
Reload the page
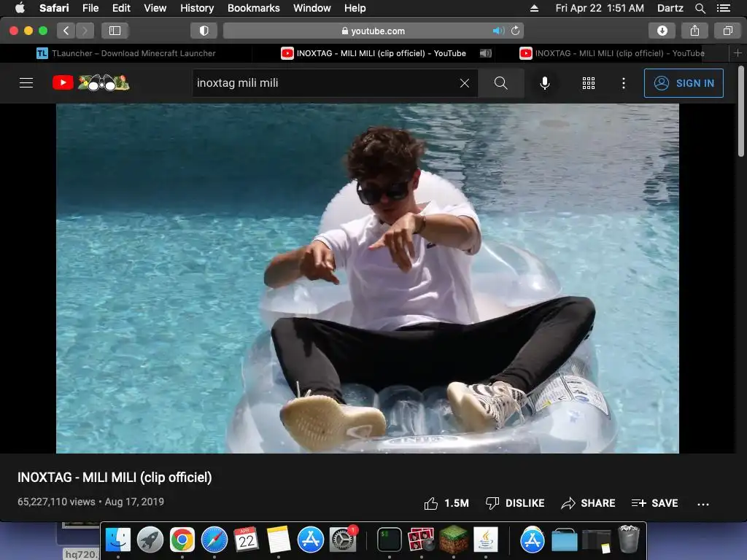pyautogui.click(x=515, y=31)
